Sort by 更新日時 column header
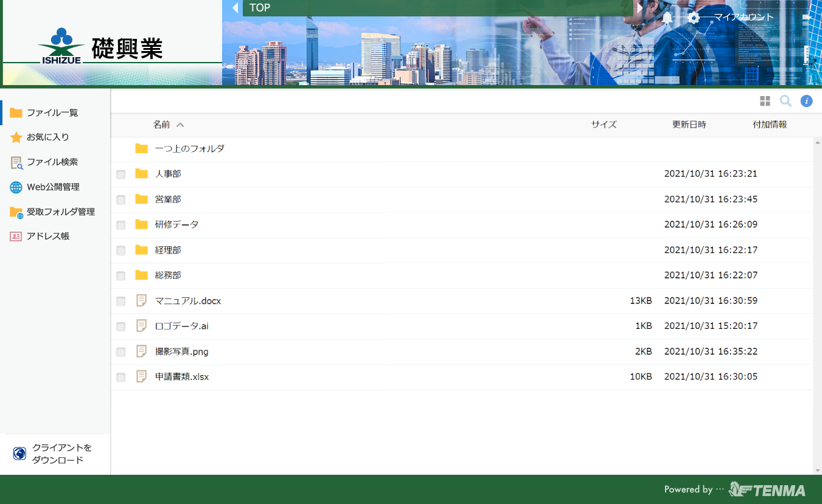Screen dimensions: 822x504 point(689,125)
